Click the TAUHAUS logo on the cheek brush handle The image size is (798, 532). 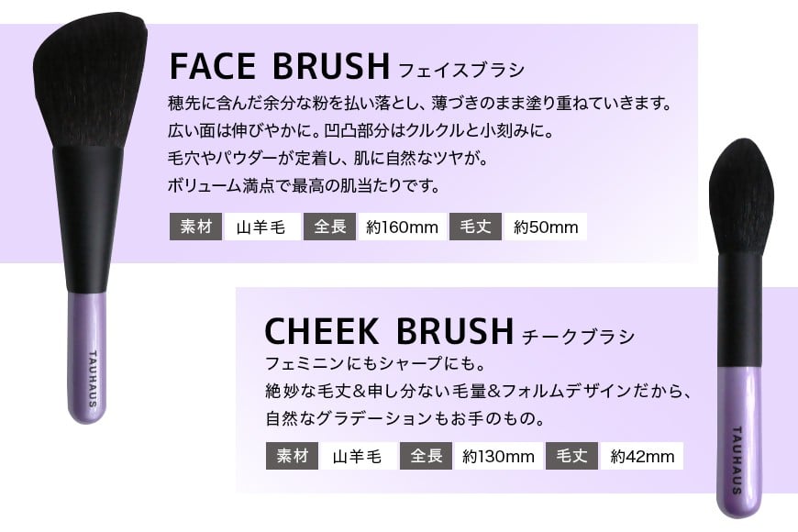pos(739,458)
